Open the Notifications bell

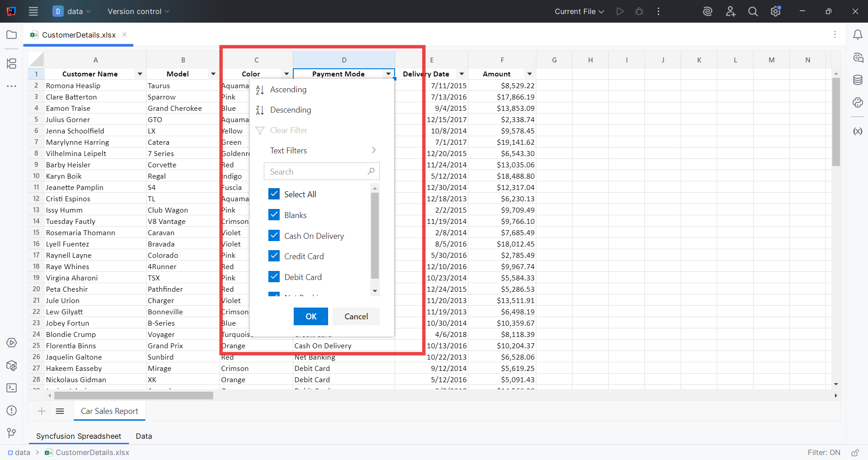click(858, 34)
